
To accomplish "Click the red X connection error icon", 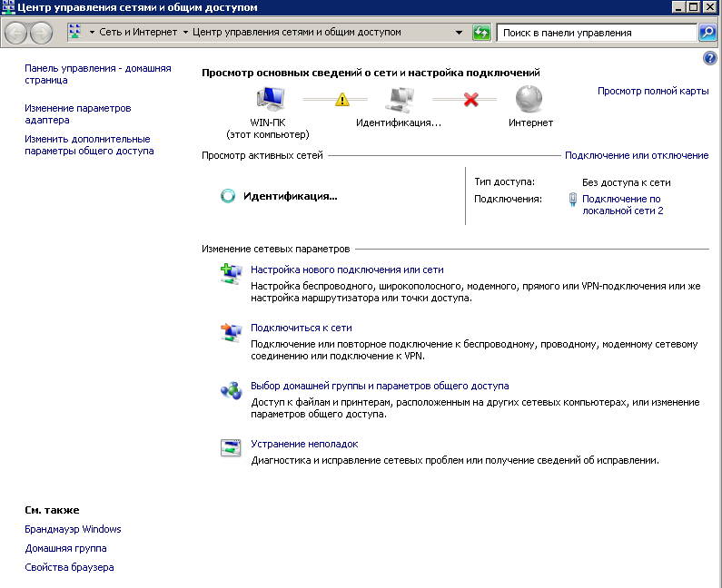I will tap(470, 100).
